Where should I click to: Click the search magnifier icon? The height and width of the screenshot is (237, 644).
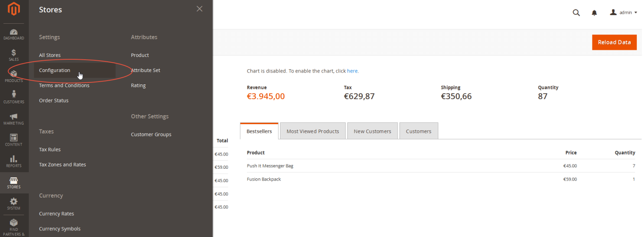[x=576, y=13]
